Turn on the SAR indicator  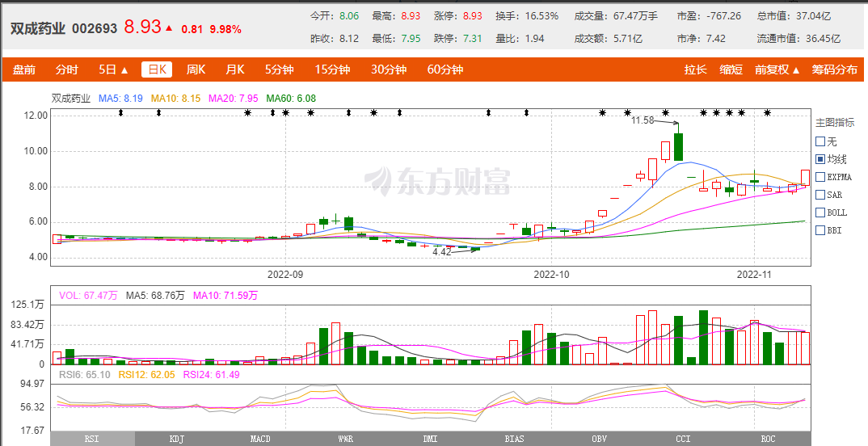click(x=820, y=195)
